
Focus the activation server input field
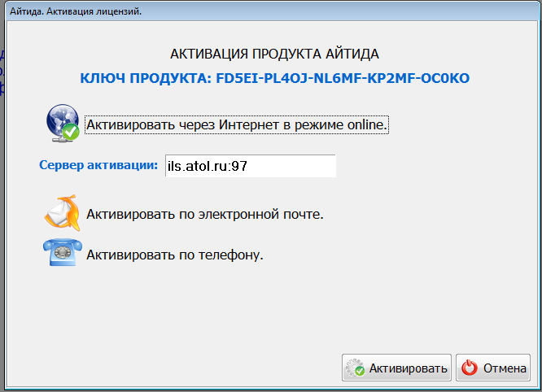pyautogui.click(x=251, y=166)
